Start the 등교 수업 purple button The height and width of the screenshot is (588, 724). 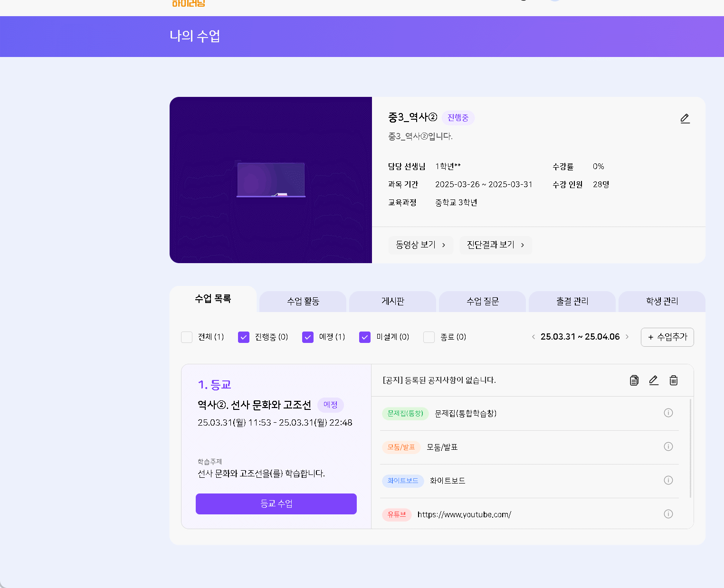276,504
